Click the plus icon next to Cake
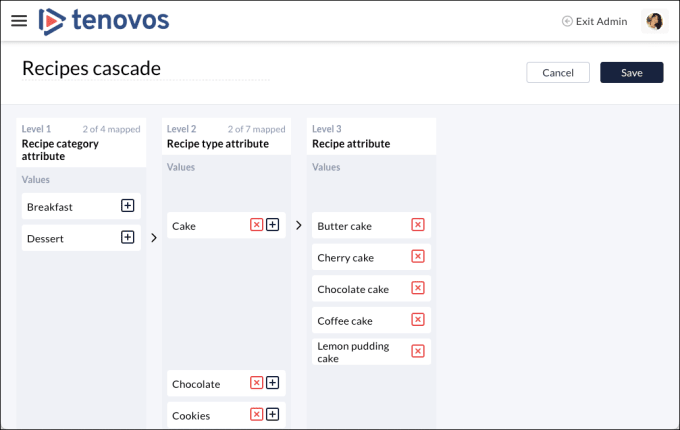The width and height of the screenshot is (680, 430). [272, 225]
